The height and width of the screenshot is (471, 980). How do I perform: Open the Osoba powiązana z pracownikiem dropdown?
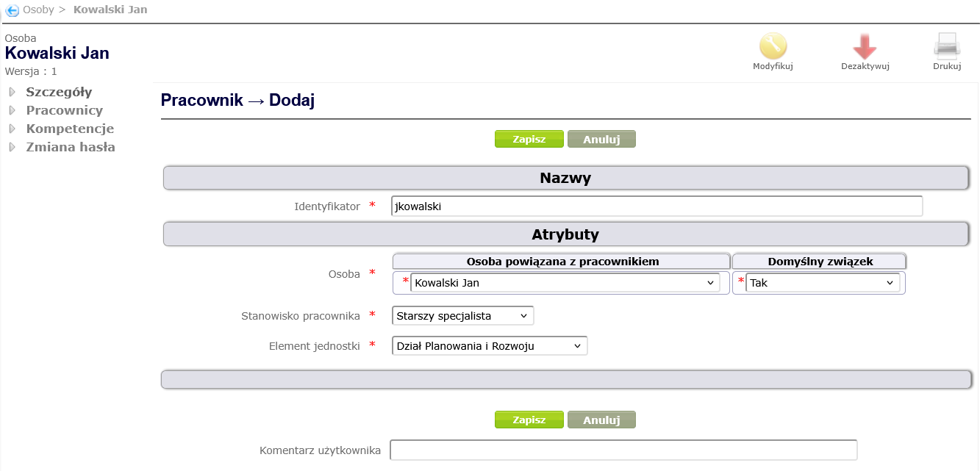coord(565,283)
